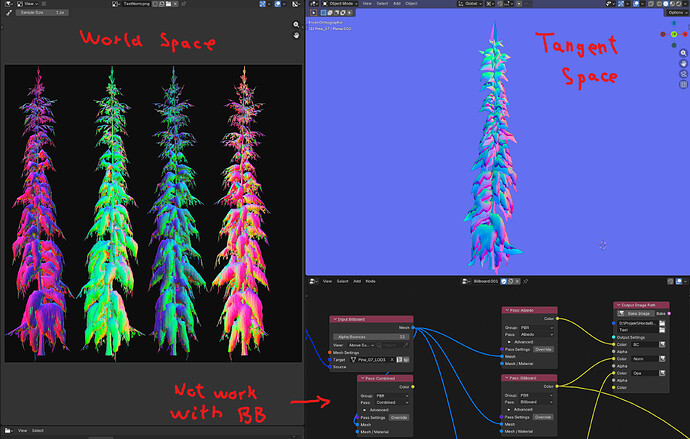Pin the TestNorm.png image with pin icon
Screen dimensions: 690x439
(184, 4)
